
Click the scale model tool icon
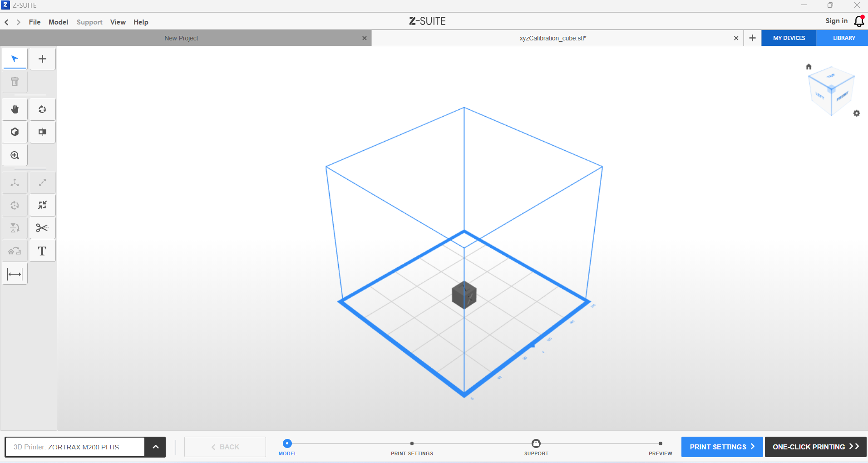pos(42,182)
